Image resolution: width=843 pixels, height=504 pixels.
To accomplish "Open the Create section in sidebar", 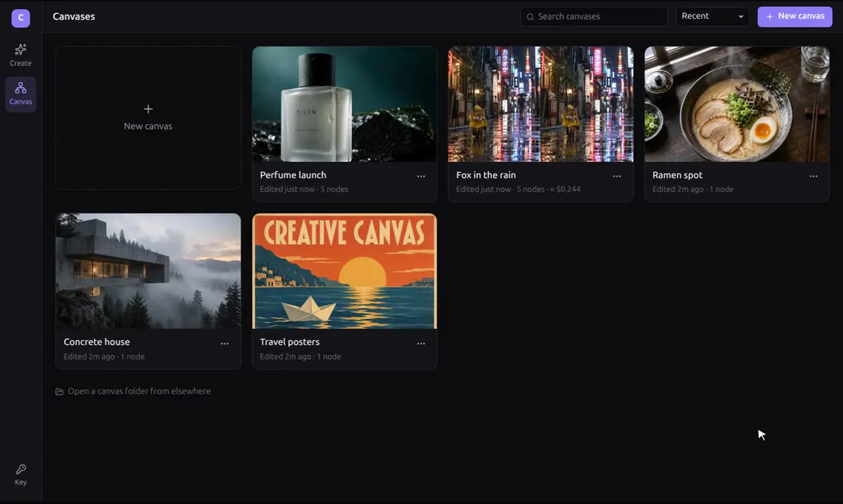I will point(21,55).
